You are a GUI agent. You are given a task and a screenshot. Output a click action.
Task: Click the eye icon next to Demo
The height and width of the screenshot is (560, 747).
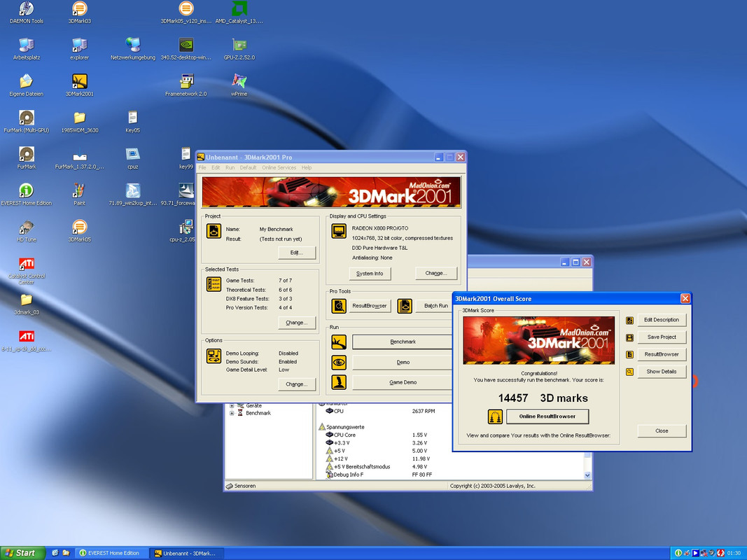[339, 363]
